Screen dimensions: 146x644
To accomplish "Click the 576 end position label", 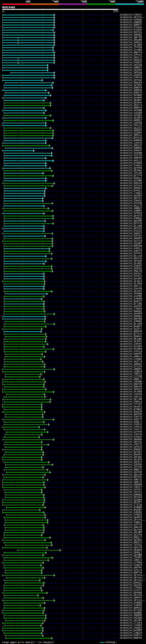I will pos(115,11).
